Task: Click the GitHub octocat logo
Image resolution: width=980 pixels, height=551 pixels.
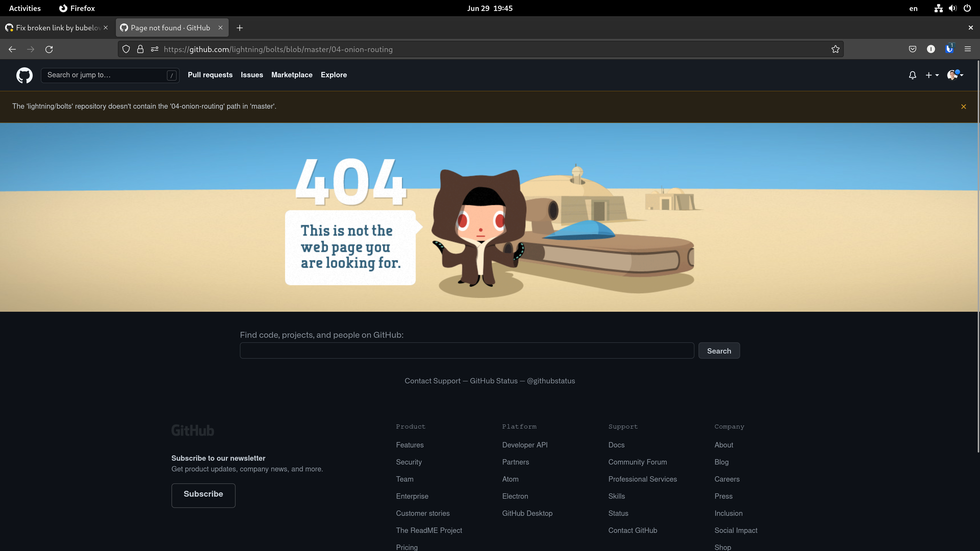Action: coord(24,75)
